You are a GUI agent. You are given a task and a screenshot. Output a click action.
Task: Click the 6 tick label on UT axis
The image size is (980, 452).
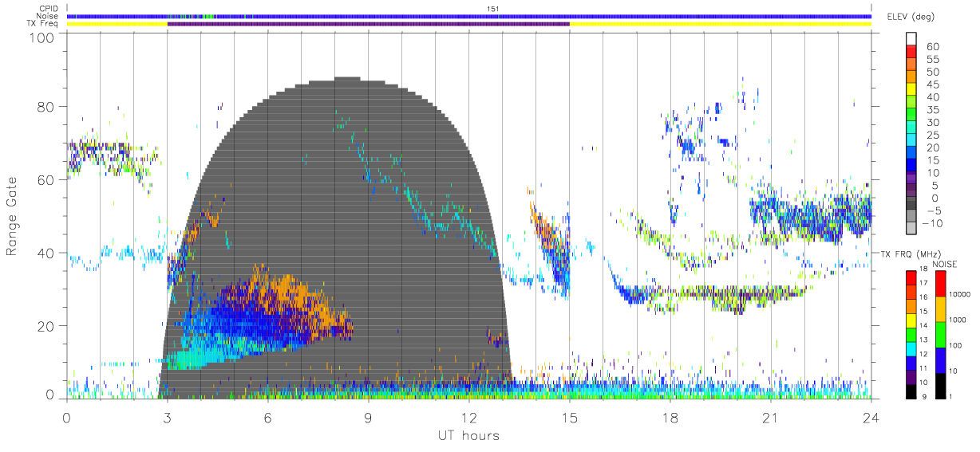pyautogui.click(x=268, y=417)
